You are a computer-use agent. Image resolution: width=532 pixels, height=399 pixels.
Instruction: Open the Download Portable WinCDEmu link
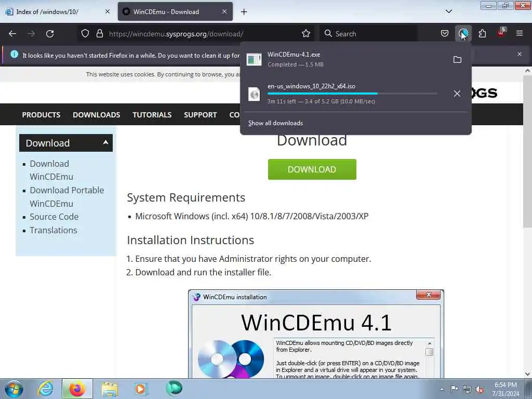click(x=67, y=197)
